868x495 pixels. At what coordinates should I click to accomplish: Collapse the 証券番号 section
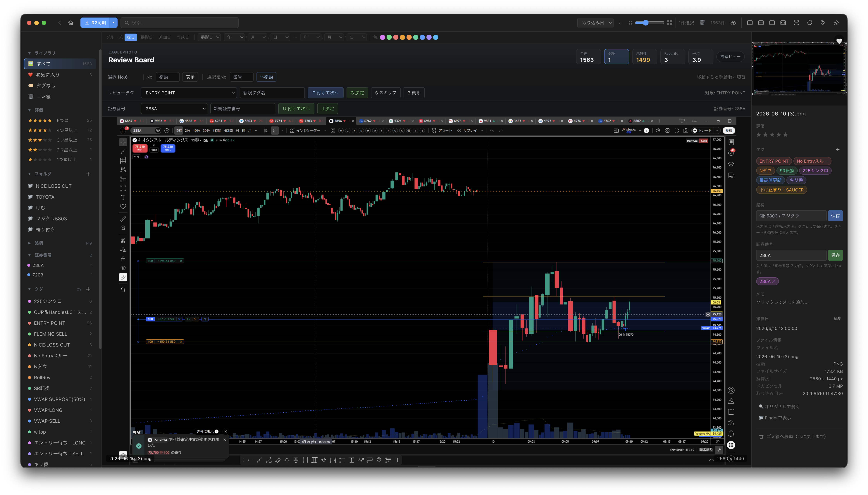coord(30,255)
